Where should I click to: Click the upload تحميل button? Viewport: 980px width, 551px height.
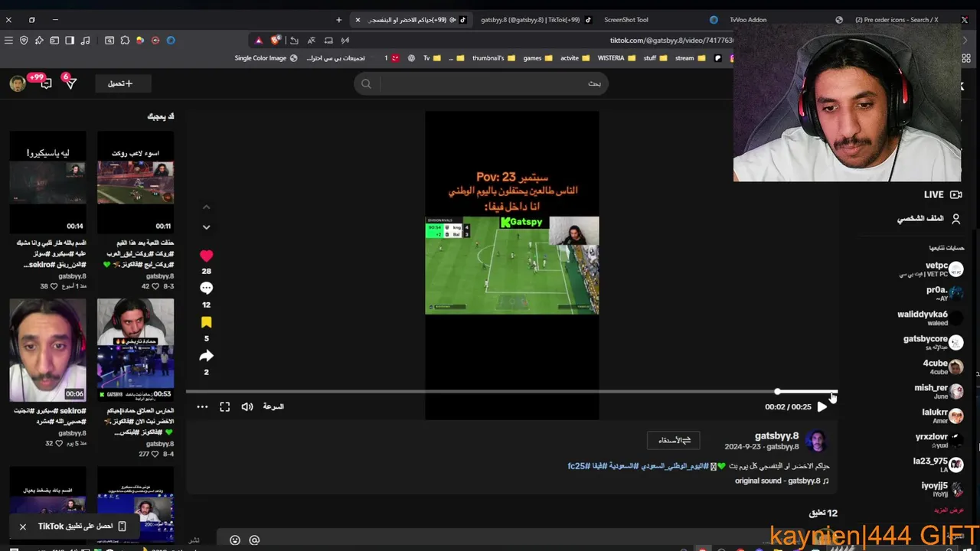pos(123,83)
